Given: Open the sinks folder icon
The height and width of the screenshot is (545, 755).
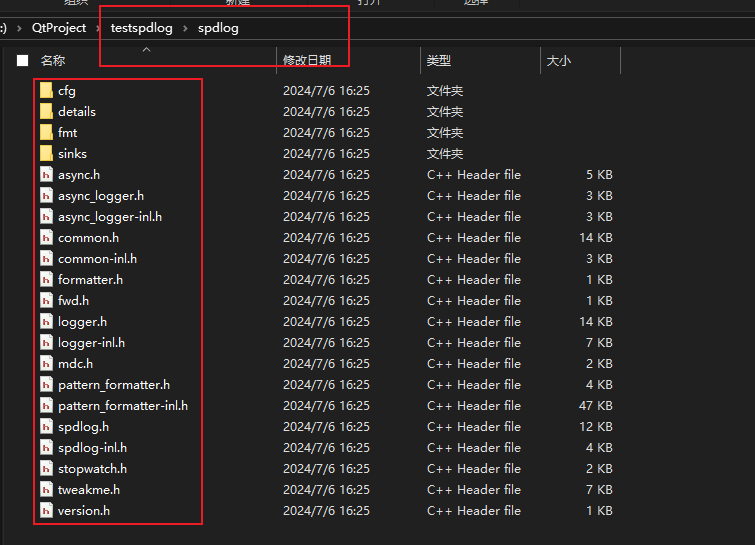Looking at the screenshot, I should 46,154.
